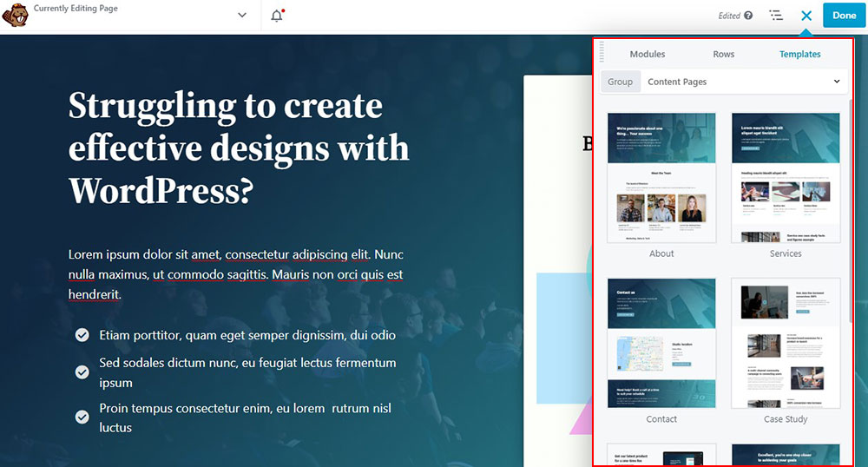Click the templates panel scrollbar
Viewport: 868px width, 467px height.
851,210
